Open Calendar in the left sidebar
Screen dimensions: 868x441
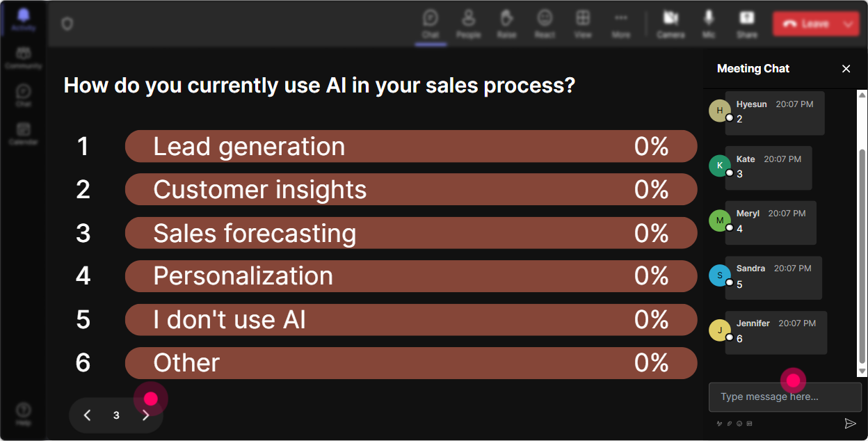pyautogui.click(x=24, y=134)
